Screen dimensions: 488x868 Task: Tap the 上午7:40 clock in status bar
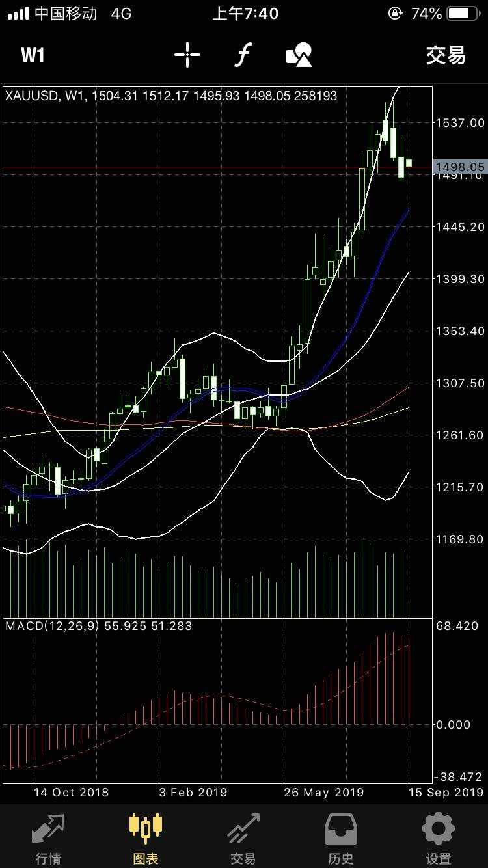click(x=245, y=13)
